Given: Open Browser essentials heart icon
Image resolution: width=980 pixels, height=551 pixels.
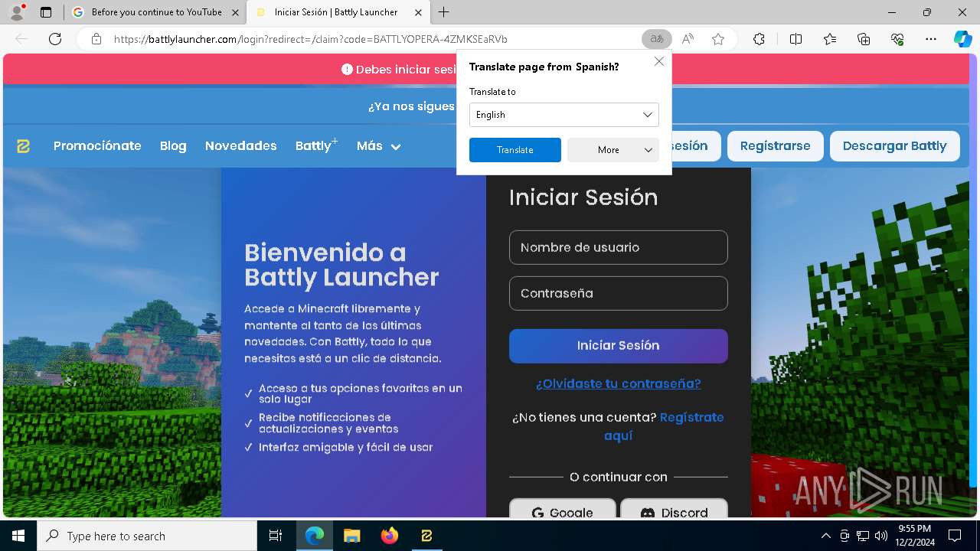Looking at the screenshot, I should pyautogui.click(x=897, y=39).
